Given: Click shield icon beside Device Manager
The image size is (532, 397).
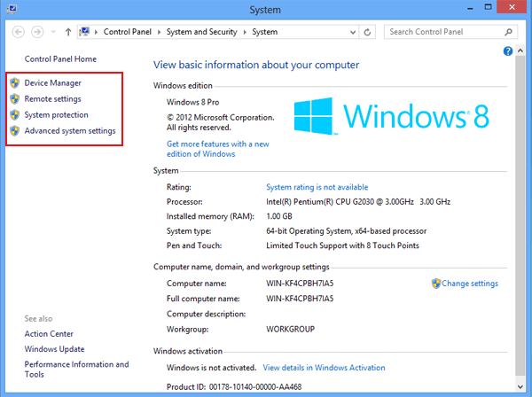Looking at the screenshot, I should [14, 82].
